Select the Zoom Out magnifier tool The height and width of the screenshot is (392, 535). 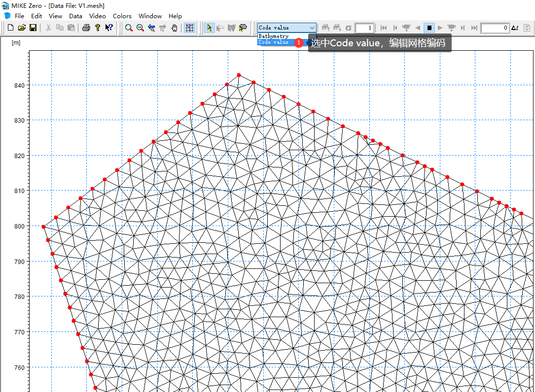coord(140,28)
